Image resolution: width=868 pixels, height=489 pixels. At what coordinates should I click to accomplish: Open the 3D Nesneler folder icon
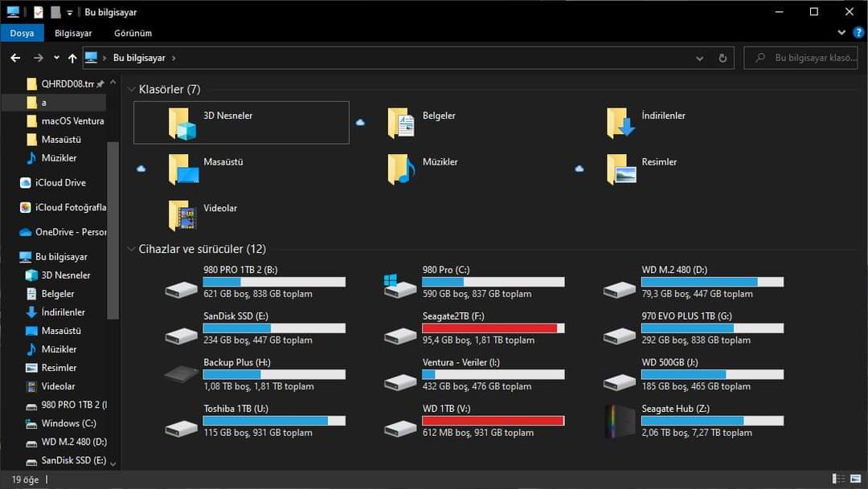click(x=182, y=123)
